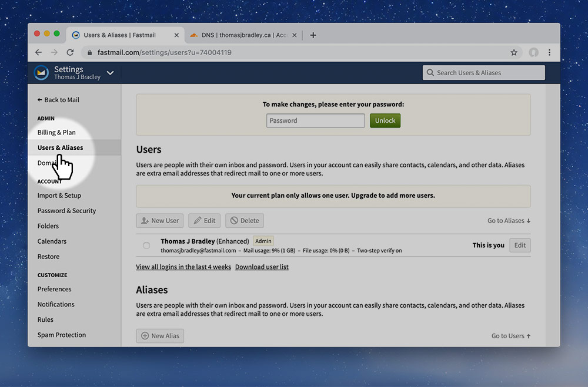This screenshot has height=387, width=588.
Task: Click inside the Password field
Action: [x=315, y=120]
